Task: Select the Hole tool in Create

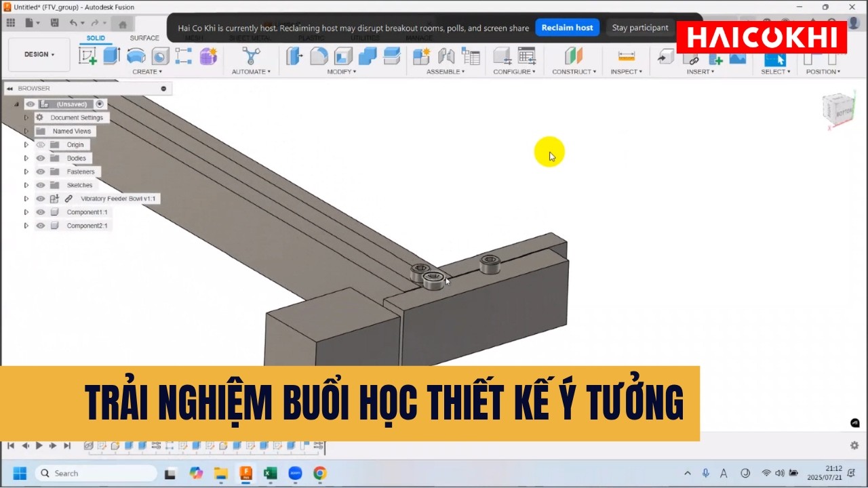Action: [x=160, y=56]
